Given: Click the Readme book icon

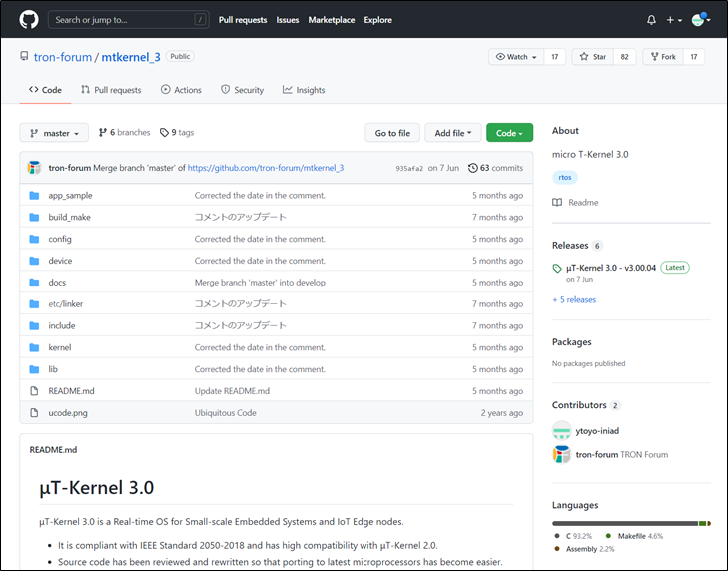Looking at the screenshot, I should coord(557,203).
